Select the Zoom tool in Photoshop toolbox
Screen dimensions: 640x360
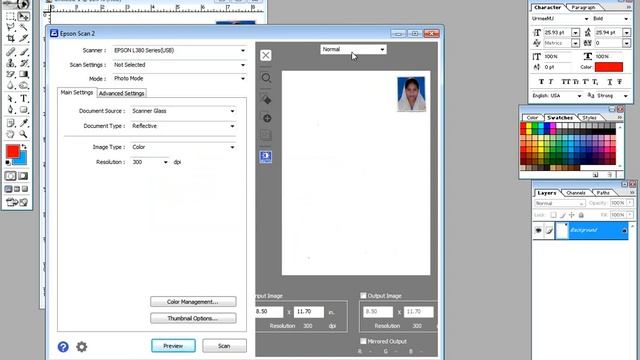[24, 134]
